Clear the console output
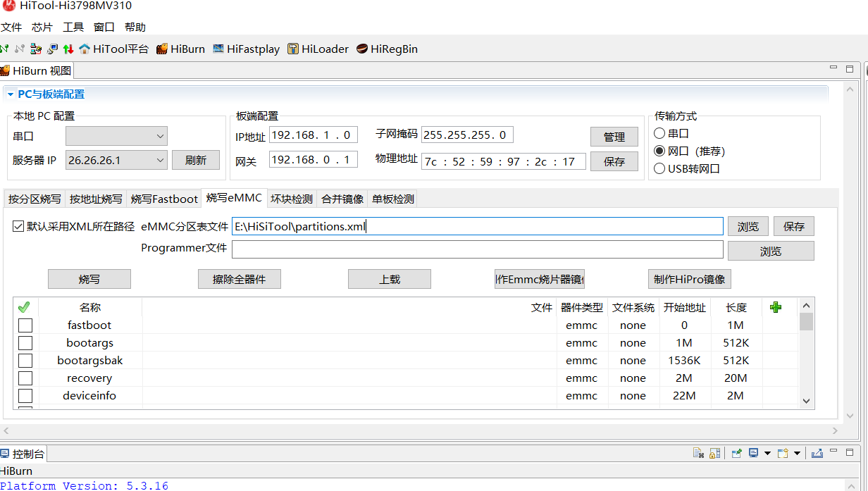The image size is (868, 491). click(x=698, y=453)
